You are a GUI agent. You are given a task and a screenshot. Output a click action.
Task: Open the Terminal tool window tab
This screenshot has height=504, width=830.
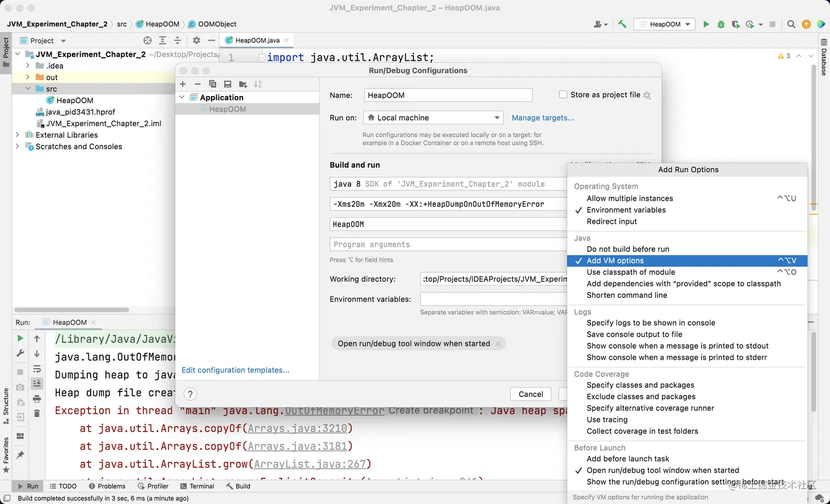pos(197,486)
